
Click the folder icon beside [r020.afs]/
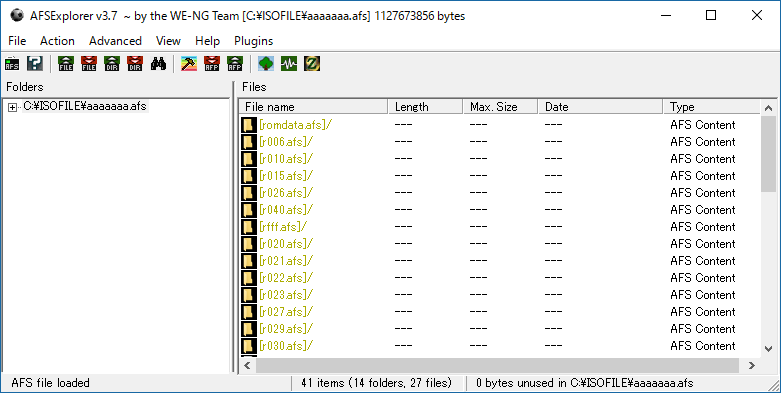tap(249, 244)
